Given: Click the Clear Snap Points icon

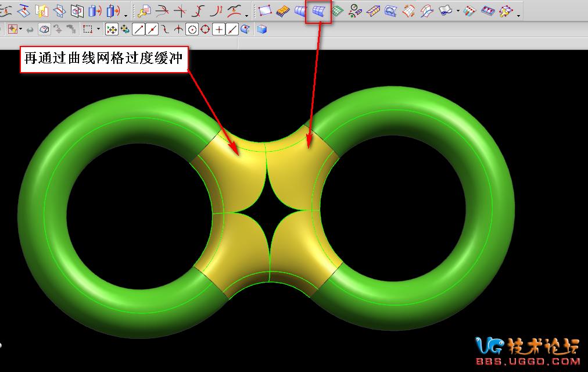Looking at the screenshot, I should pos(125,29).
